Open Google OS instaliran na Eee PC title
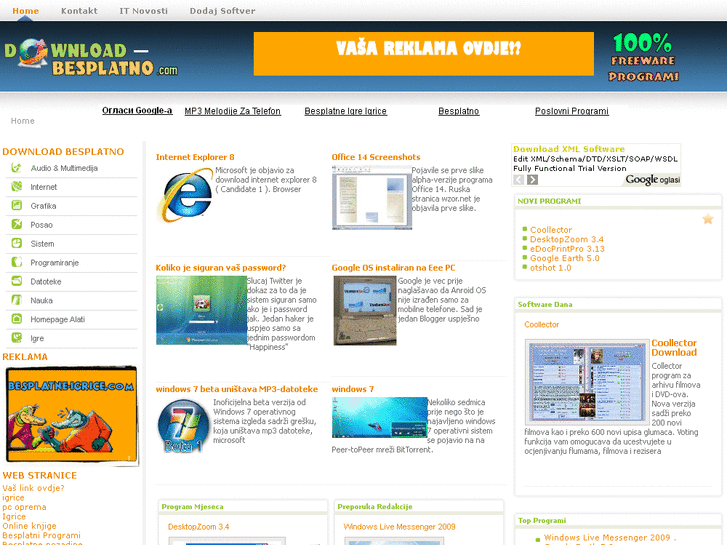 click(x=394, y=268)
